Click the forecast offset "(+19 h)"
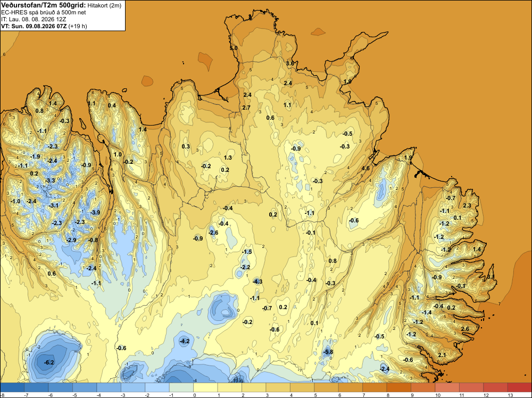532x398 pixels. tap(78, 26)
